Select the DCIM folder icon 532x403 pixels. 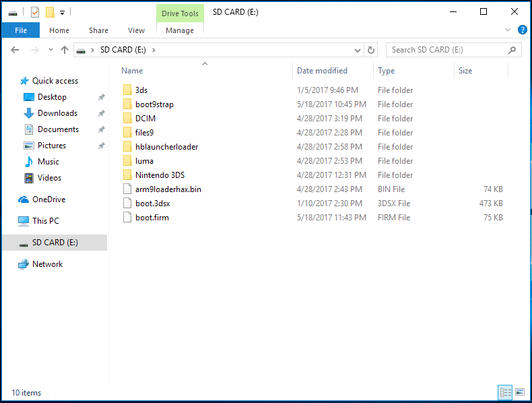(x=127, y=118)
